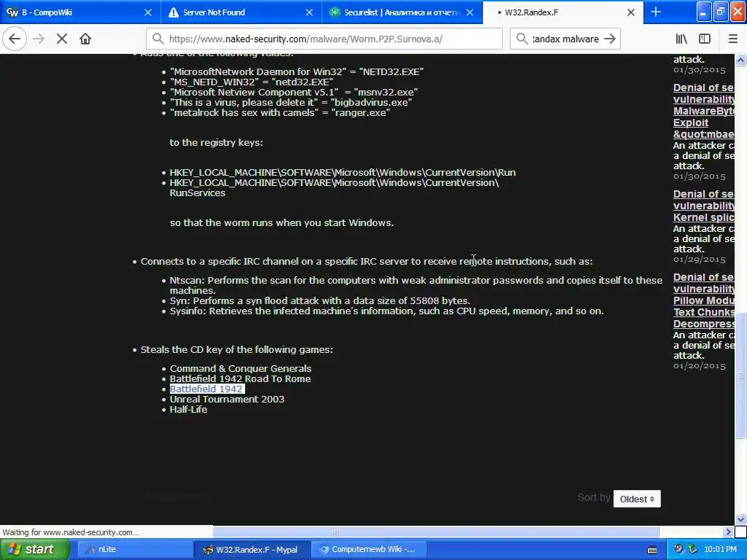Click the first system tray notification icon

pos(678,550)
